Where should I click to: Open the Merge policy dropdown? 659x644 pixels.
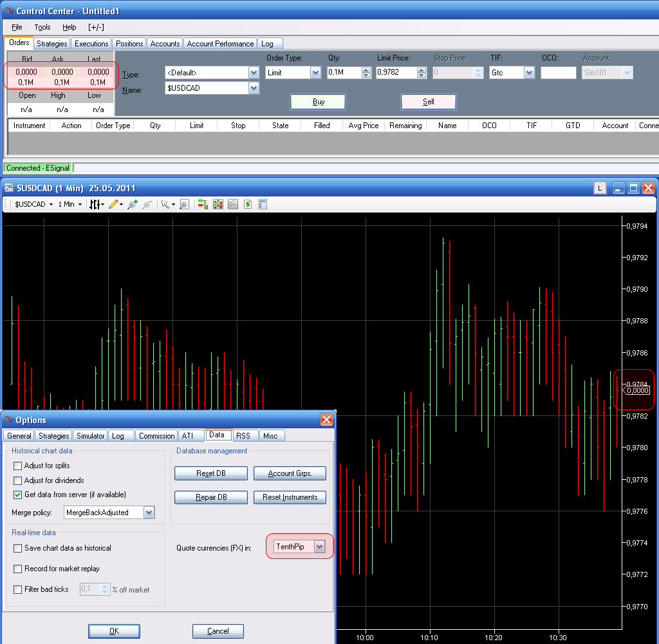[149, 513]
